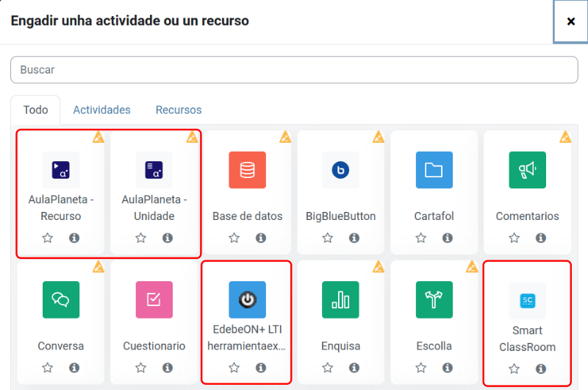
Task: Show info about the BigBlueButton activity
Action: (354, 238)
